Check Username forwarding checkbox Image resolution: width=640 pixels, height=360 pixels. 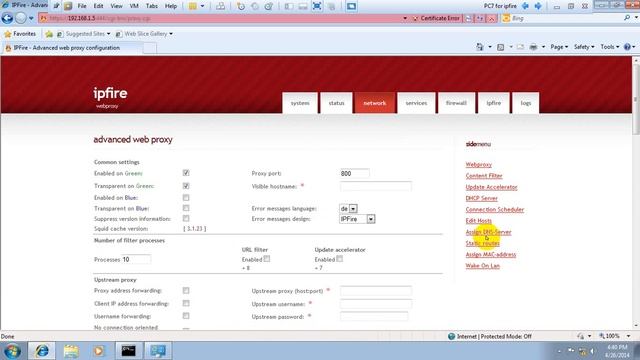[186, 316]
